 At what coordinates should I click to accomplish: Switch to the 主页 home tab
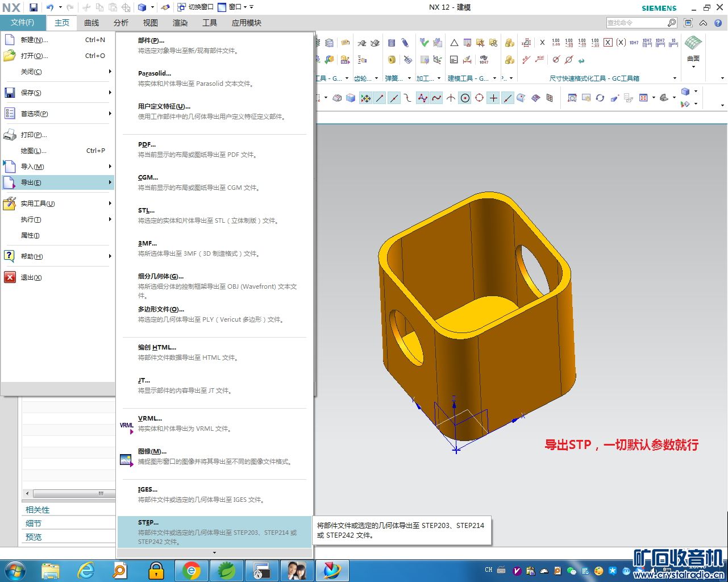(x=62, y=23)
